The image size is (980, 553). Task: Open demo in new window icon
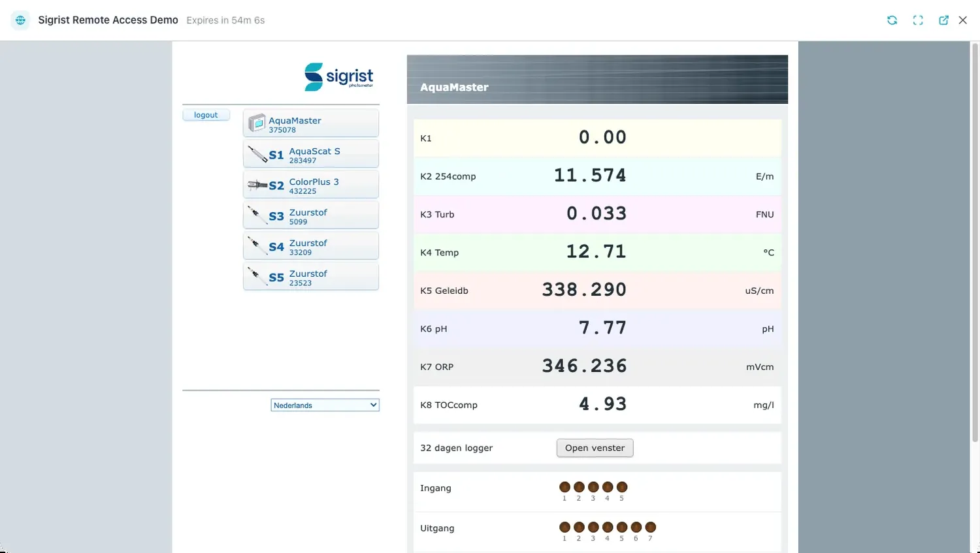[943, 20]
